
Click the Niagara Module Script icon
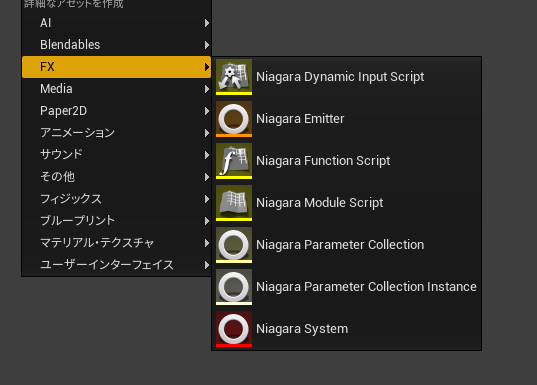click(234, 203)
